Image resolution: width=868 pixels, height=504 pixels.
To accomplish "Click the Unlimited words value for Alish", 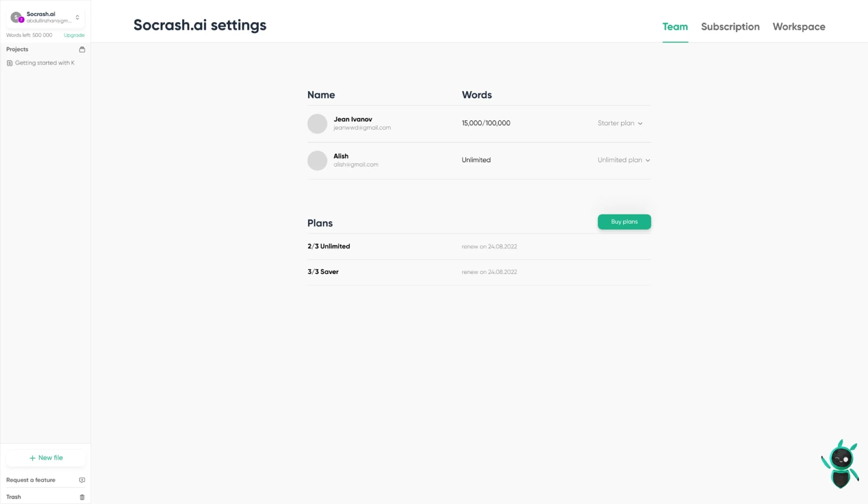I will pos(476,160).
